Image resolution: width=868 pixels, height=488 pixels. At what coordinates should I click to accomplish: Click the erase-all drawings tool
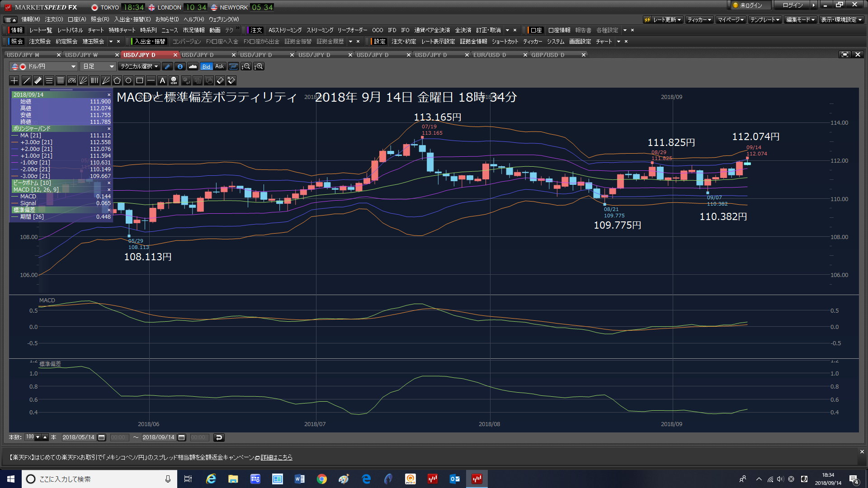point(231,80)
